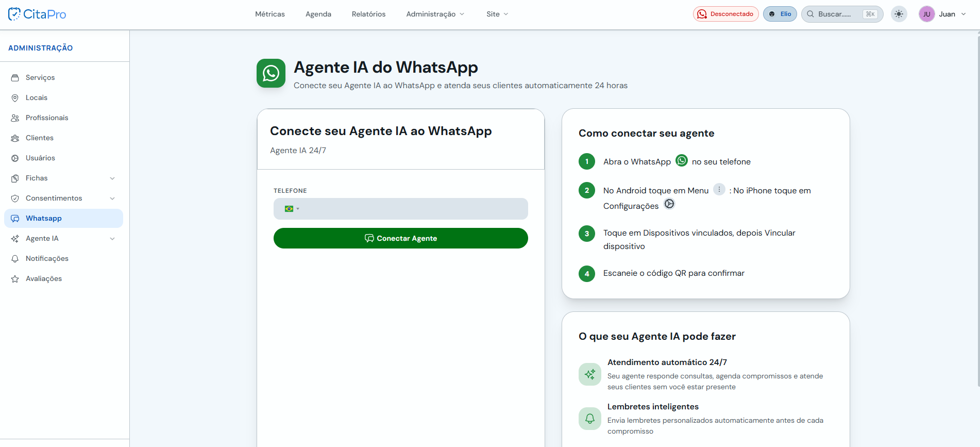The height and width of the screenshot is (447, 980).
Task: Expand the Consentimentos submenu chevron
Action: click(x=112, y=198)
